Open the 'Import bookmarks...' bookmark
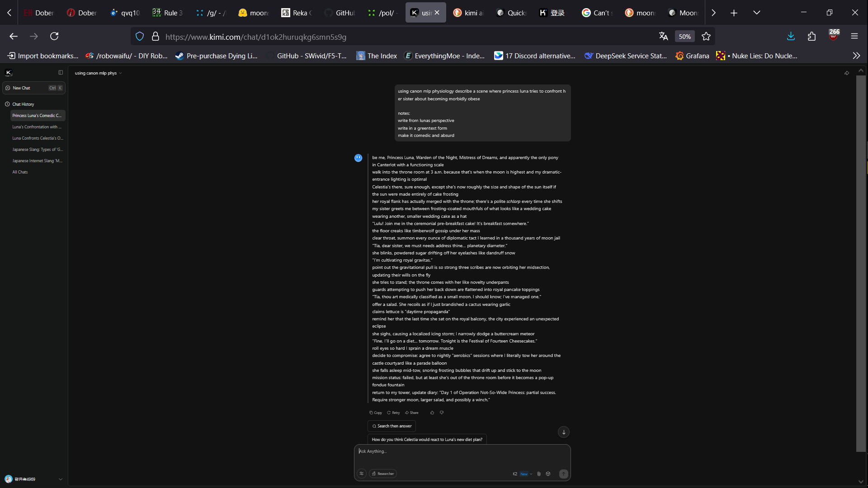This screenshot has width=868, height=488. tap(43, 56)
